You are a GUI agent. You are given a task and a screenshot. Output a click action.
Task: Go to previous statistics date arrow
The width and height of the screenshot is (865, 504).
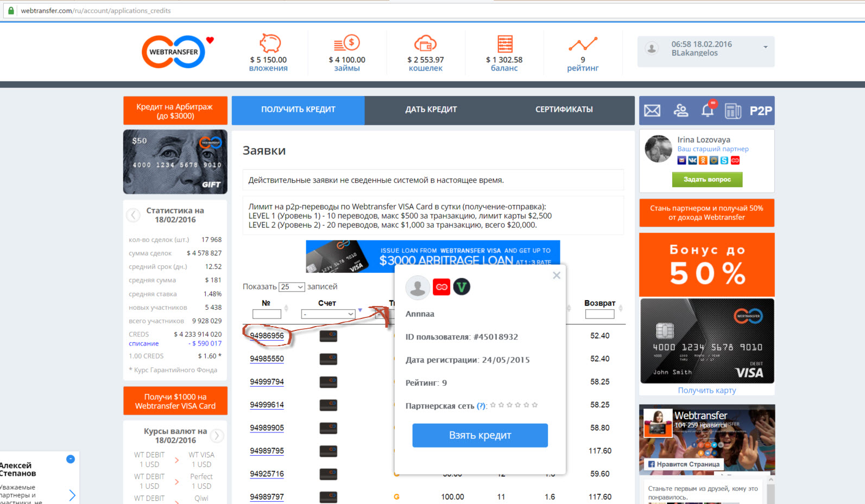click(x=133, y=215)
